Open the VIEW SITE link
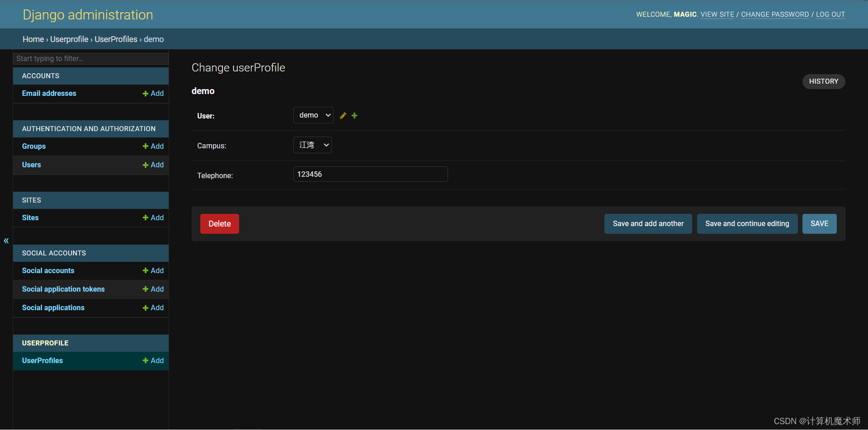Image resolution: width=868 pixels, height=430 pixels. 717,14
